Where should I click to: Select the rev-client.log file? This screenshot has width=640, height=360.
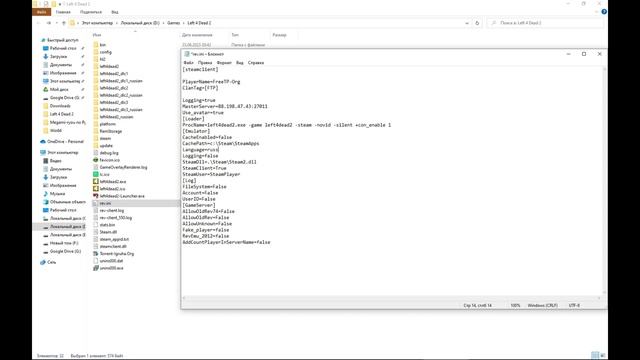[x=112, y=211]
